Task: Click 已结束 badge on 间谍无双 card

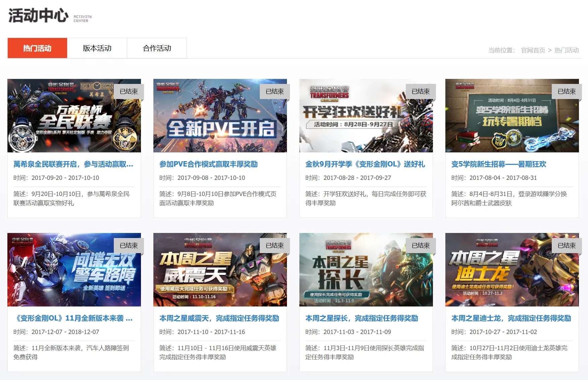Action: 129,245
